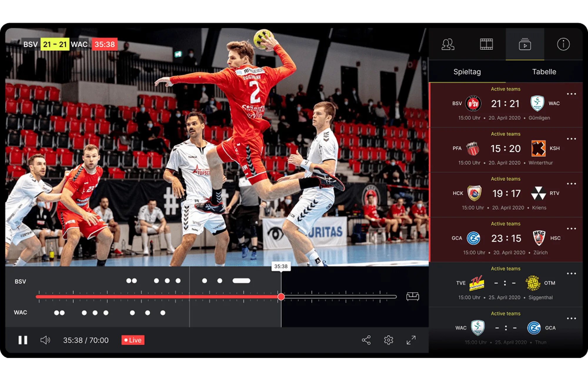Screen dimensions: 588x380
Task: Open the film strip highlights tab
Action: [486, 44]
